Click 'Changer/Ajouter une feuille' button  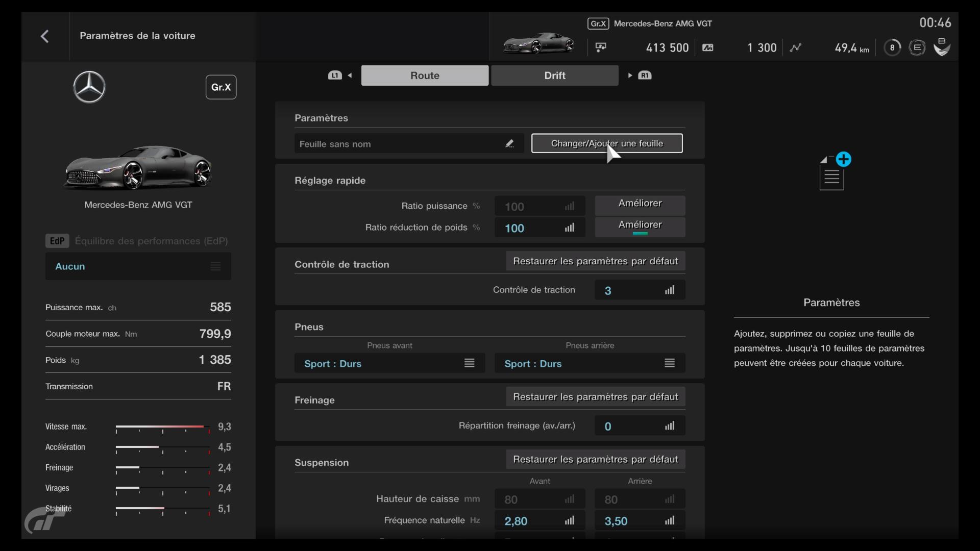tap(606, 143)
